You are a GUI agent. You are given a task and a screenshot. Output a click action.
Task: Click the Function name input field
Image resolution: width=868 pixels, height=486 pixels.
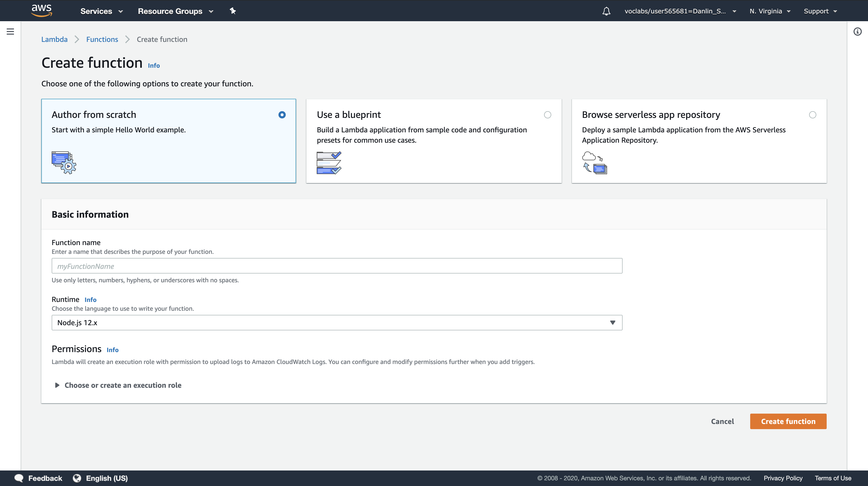click(337, 266)
